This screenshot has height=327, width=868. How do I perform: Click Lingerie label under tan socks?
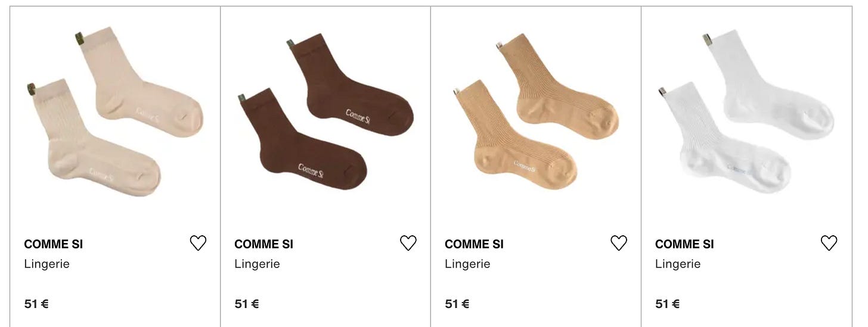(x=468, y=264)
